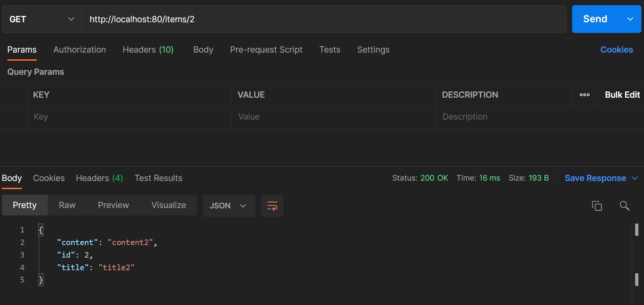Open the Test Results tab
Image resolution: width=644 pixels, height=305 pixels.
[x=158, y=178]
